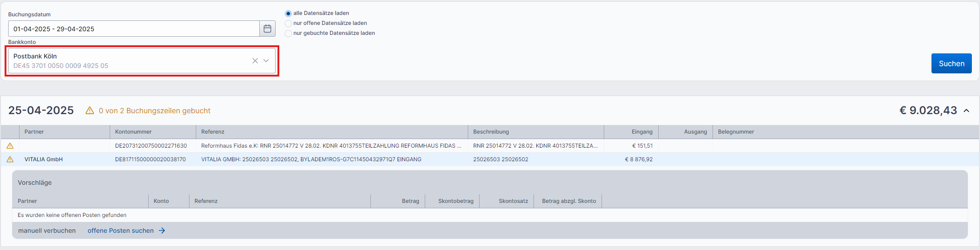
Task: Click the Partner column header in bookings table
Action: click(x=34, y=132)
